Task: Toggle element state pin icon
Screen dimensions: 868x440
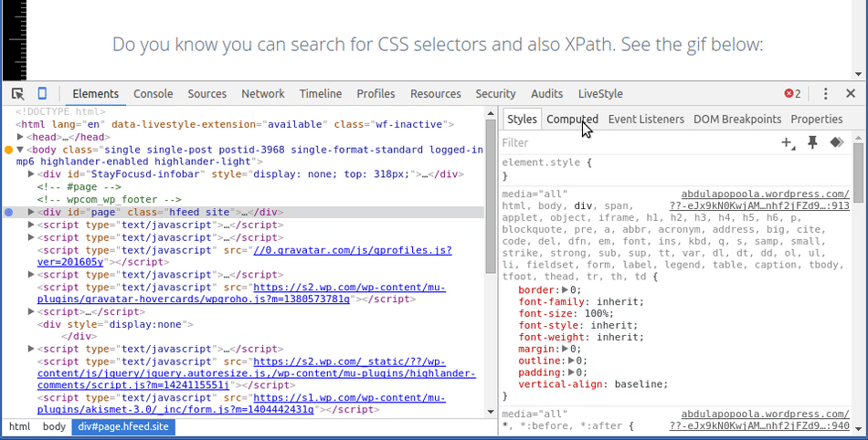Action: pyautogui.click(x=812, y=143)
